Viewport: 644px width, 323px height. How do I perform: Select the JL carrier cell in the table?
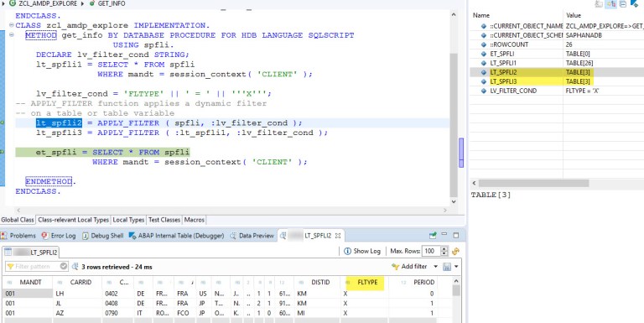point(78,303)
